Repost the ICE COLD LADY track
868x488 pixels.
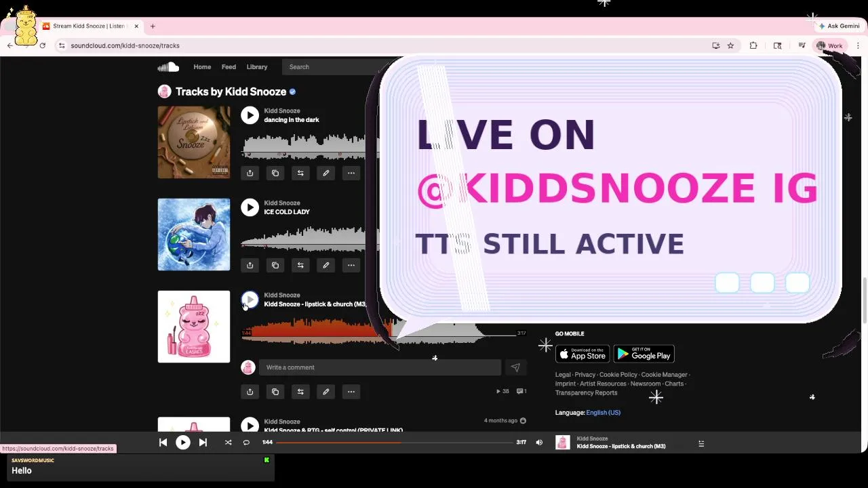pyautogui.click(x=300, y=265)
